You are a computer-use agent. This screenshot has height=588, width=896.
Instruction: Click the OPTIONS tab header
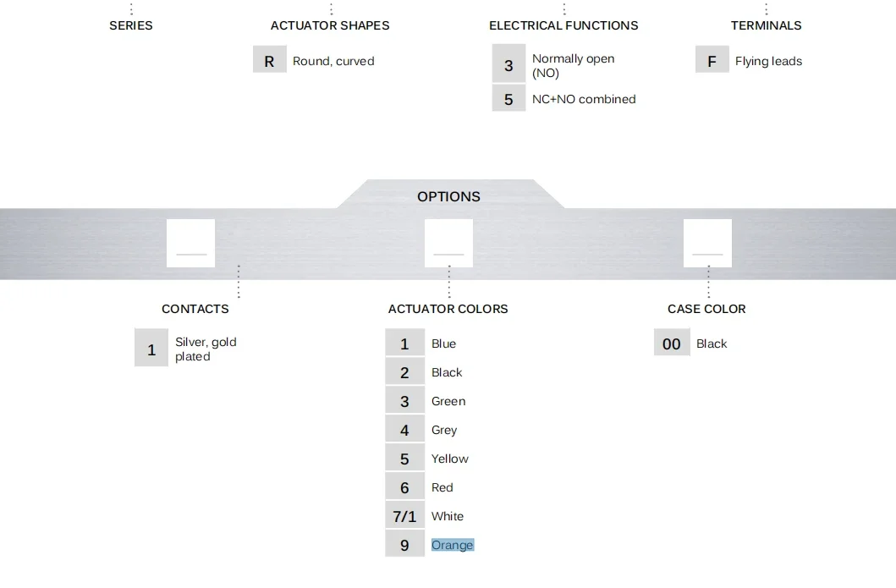click(448, 196)
